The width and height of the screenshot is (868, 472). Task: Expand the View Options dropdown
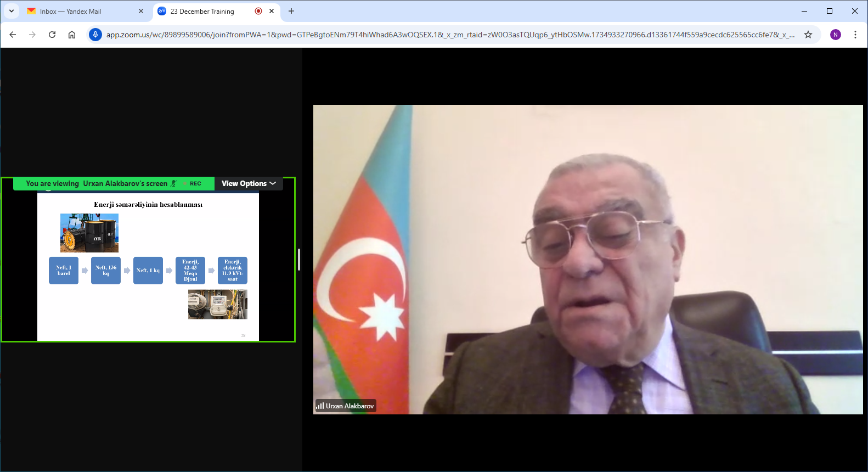coord(249,184)
